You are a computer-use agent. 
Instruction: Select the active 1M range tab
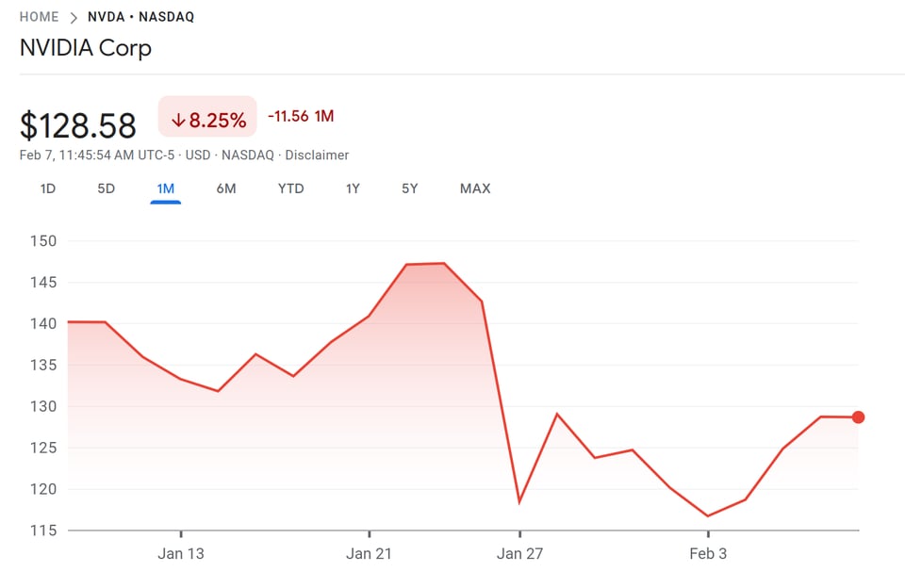pos(165,188)
